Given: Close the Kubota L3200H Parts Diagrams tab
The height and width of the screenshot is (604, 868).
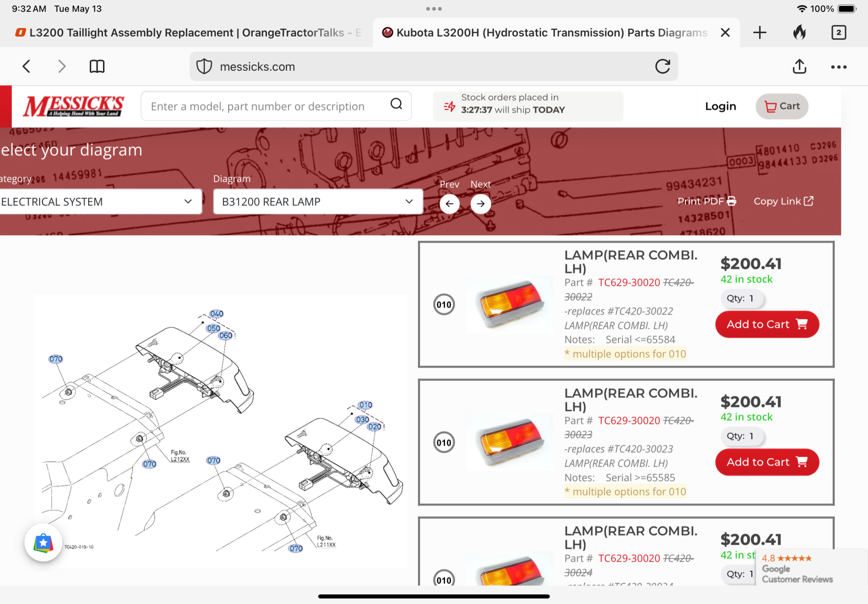Looking at the screenshot, I should pos(725,33).
